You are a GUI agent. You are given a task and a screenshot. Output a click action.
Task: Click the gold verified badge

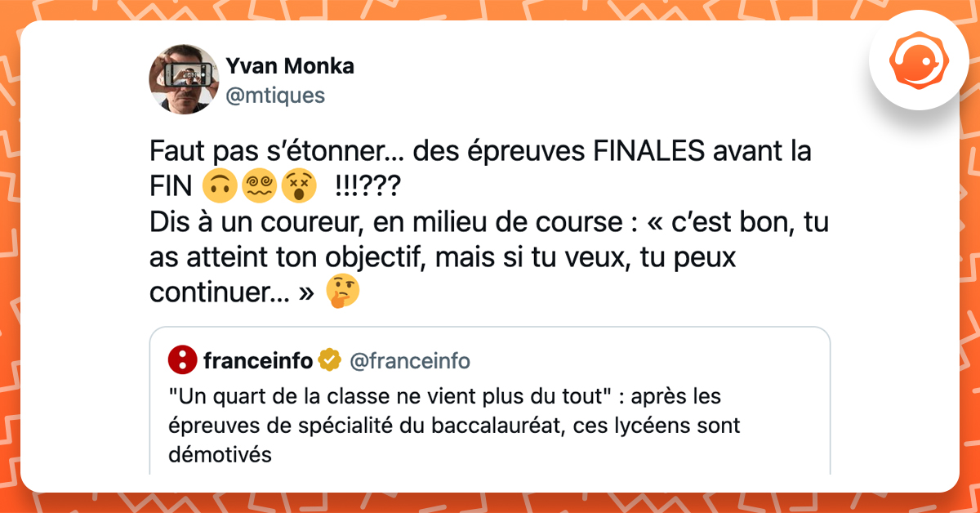click(330, 359)
